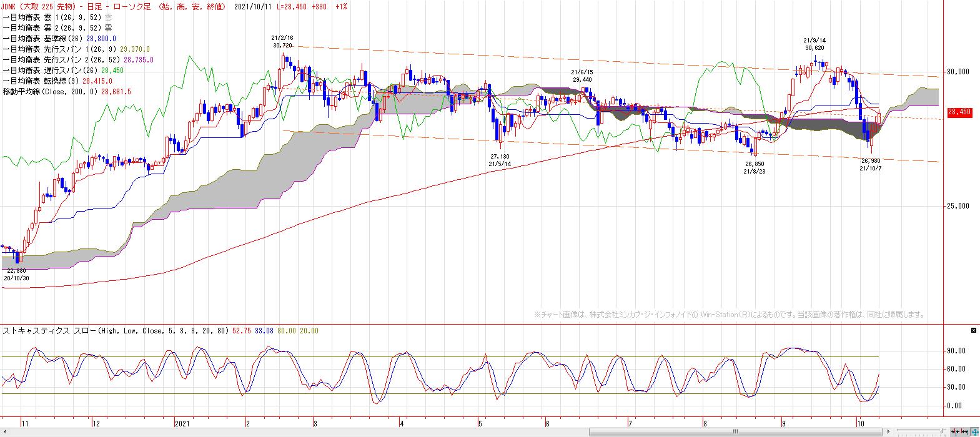980x437 pixels.
Task: Click the horizontal chart scrollbar thumb
Action: pyautogui.click(x=735, y=432)
